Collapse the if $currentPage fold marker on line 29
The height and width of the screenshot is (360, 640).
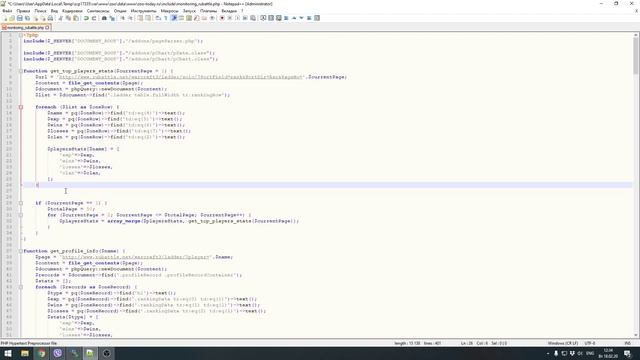point(21,203)
